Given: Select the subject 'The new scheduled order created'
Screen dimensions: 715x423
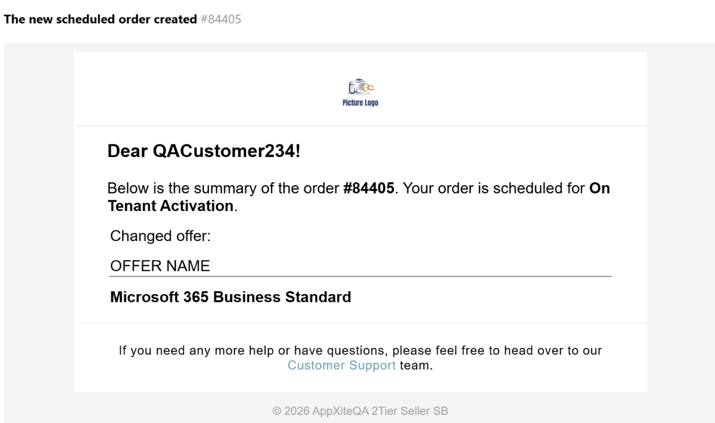Looking at the screenshot, I should coord(100,19).
